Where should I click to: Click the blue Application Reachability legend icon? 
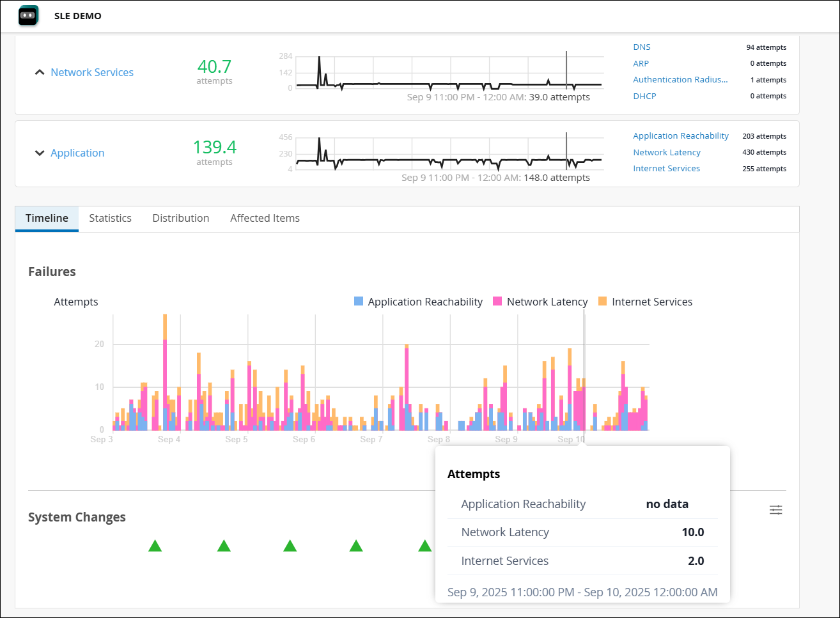[359, 301]
